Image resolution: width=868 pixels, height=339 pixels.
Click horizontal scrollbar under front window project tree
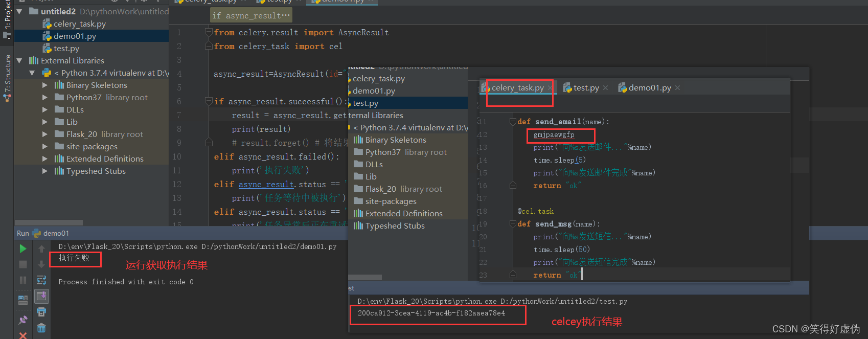tap(365, 278)
